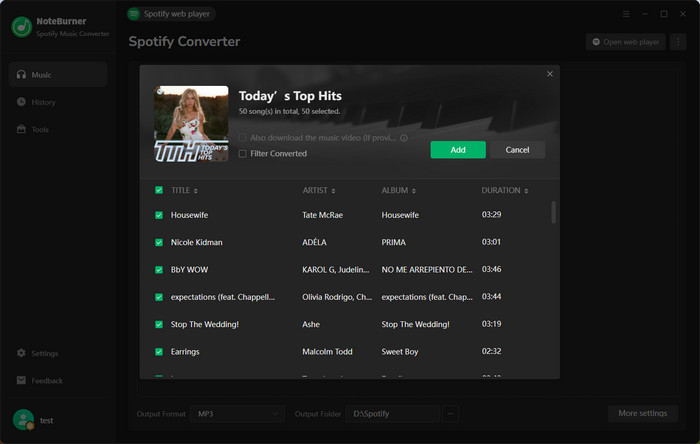Click the song list scrollbar thumb

click(554, 212)
